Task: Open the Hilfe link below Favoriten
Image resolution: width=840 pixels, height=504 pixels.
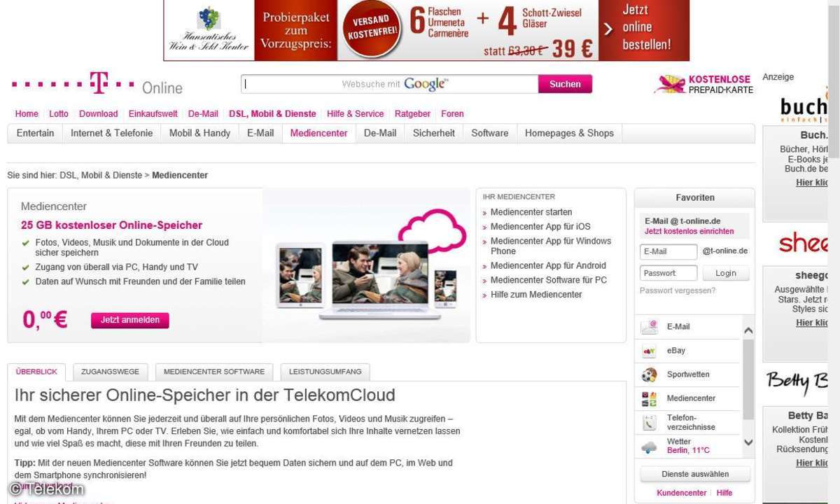Action: [724, 493]
